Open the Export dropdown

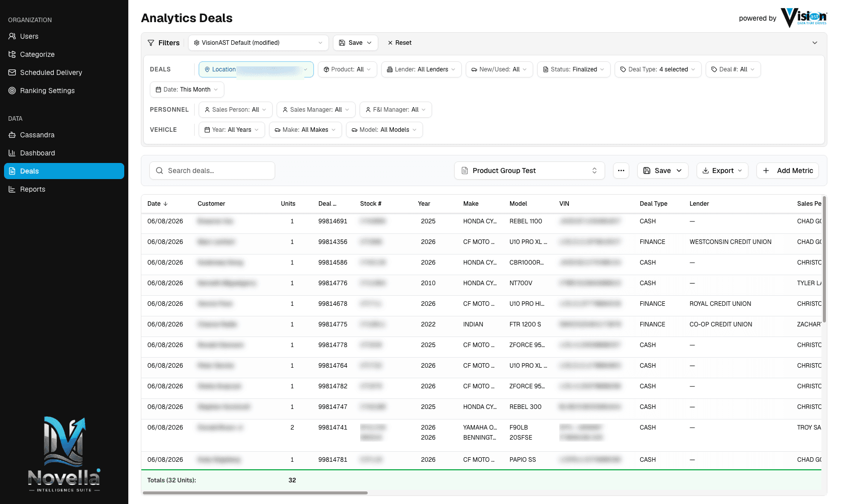coord(722,171)
